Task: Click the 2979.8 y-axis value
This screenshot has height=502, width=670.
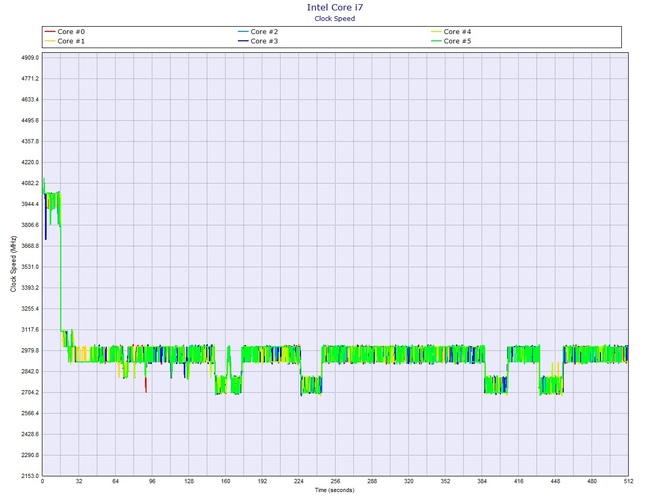Action: point(30,351)
